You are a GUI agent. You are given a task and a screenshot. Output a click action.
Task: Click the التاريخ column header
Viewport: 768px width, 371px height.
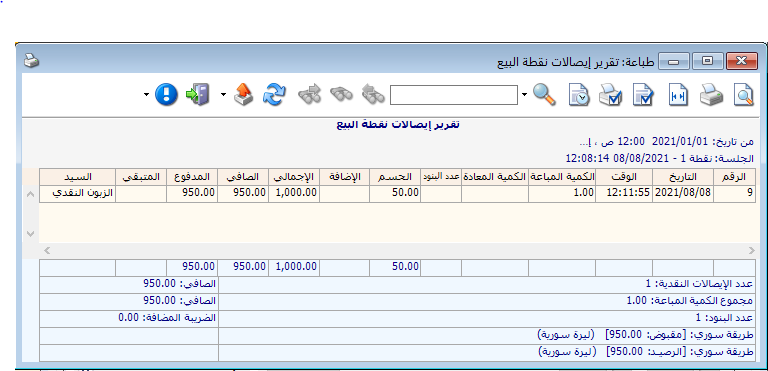pos(683,177)
